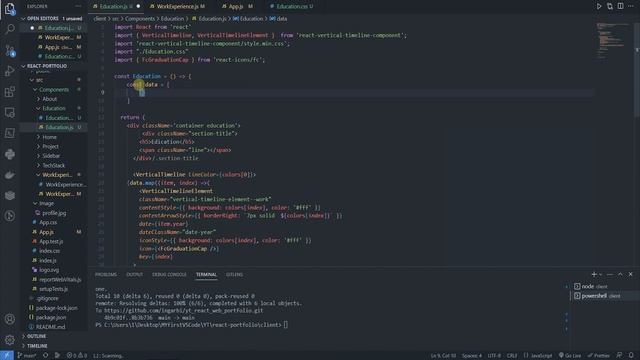Open the GITLENS panel tab
This screenshot has height=360, width=640.
234,275
